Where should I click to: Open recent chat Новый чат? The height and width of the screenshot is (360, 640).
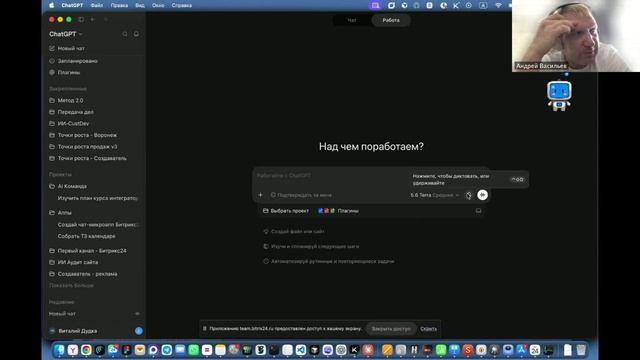[62, 313]
